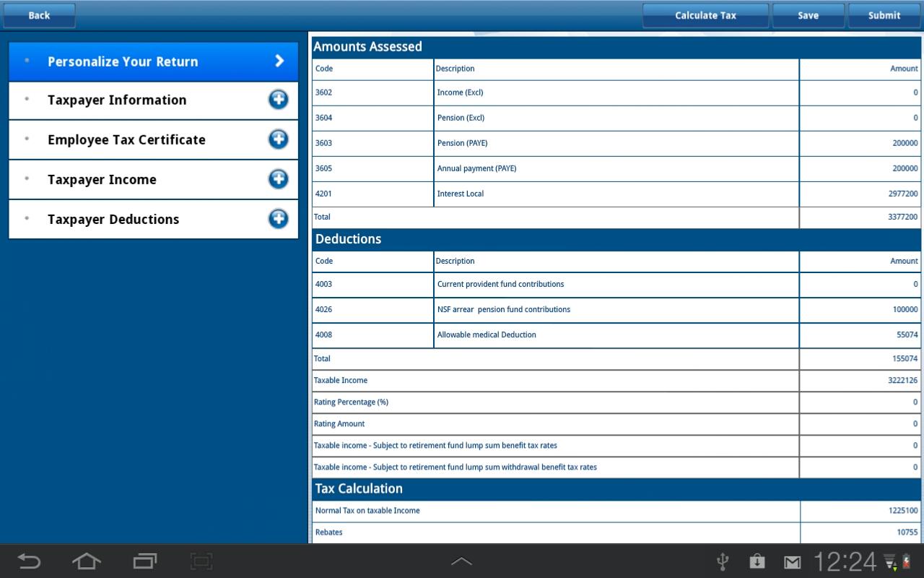The height and width of the screenshot is (578, 924).
Task: Tap the Android back navigation icon
Action: tap(29, 561)
